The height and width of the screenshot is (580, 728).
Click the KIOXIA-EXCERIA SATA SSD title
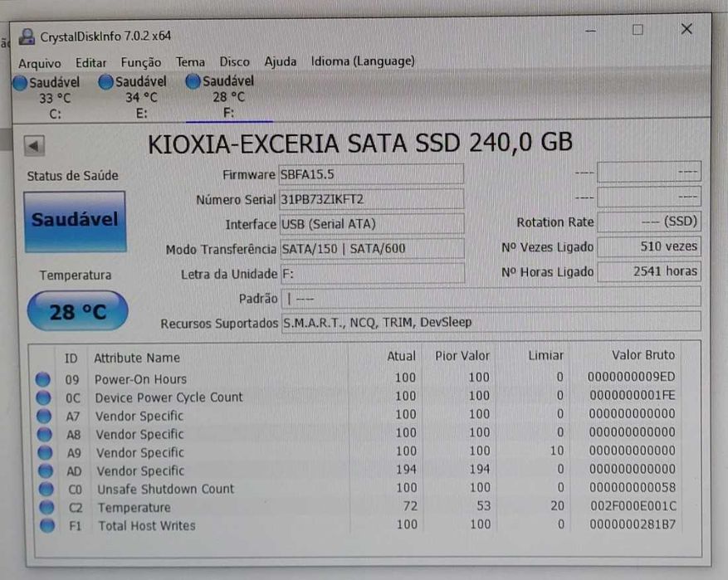(359, 143)
